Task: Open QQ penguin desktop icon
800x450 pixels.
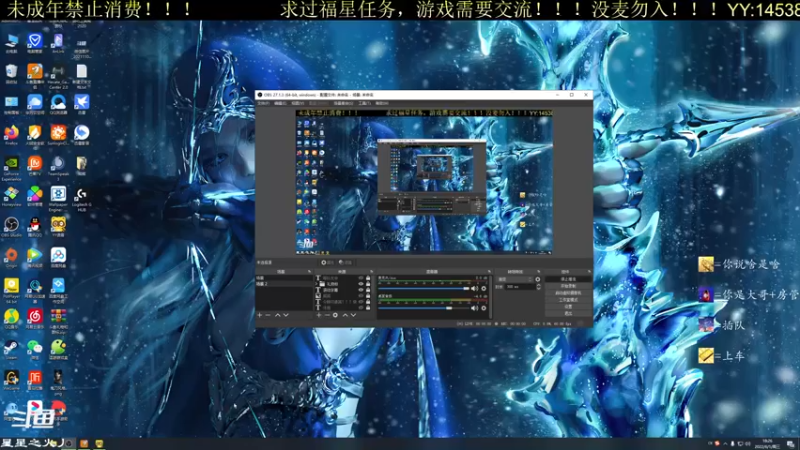Action: coord(35,226)
